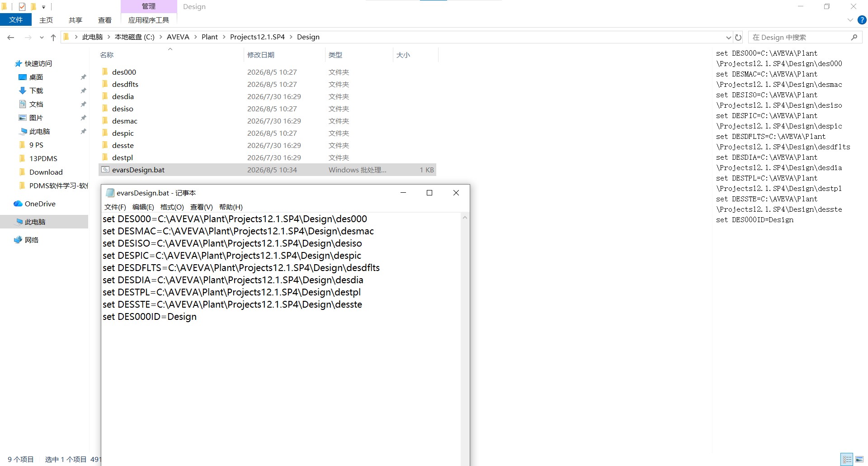Expand the chevron after Plant in breadcrumb
The width and height of the screenshot is (868, 466).
point(224,37)
